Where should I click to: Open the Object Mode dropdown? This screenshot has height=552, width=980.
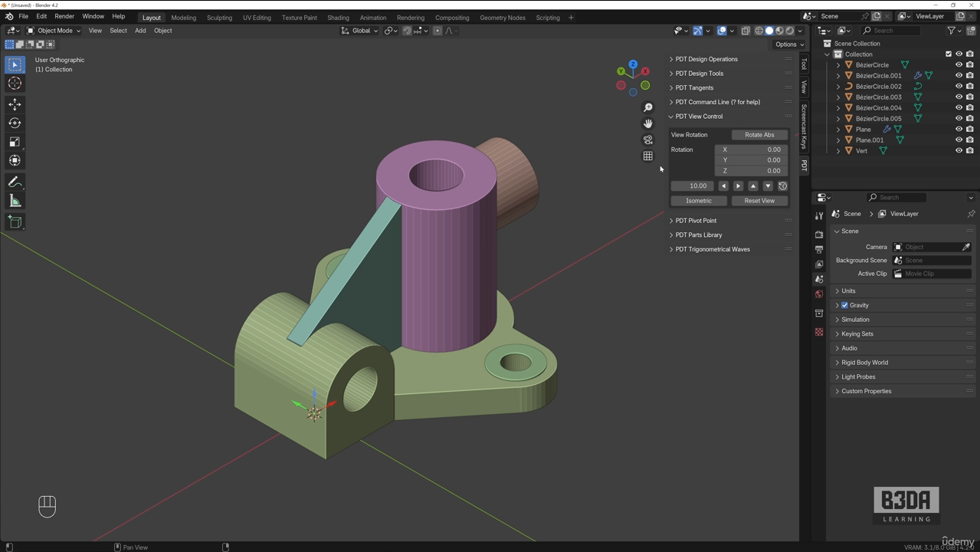tap(54, 30)
